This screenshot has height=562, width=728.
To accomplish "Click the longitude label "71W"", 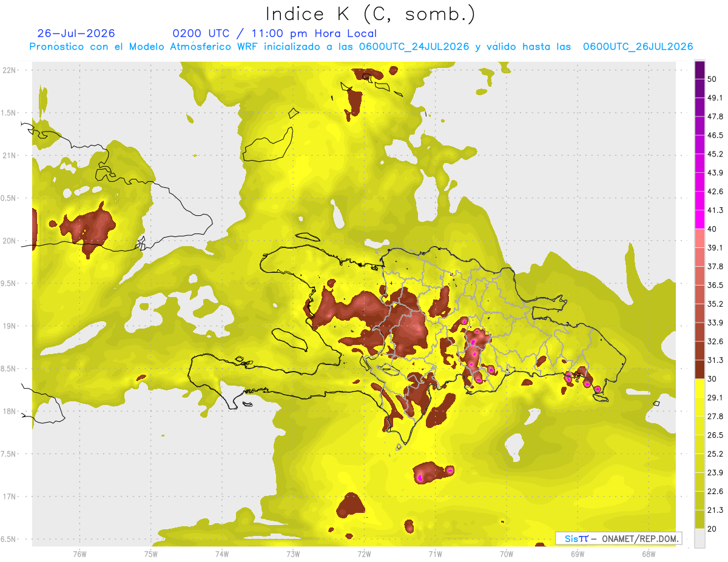I will (435, 554).
